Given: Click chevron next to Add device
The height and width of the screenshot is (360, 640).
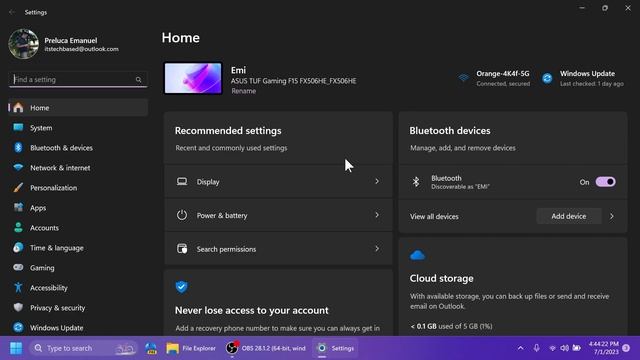Looking at the screenshot, I should pyautogui.click(x=611, y=216).
